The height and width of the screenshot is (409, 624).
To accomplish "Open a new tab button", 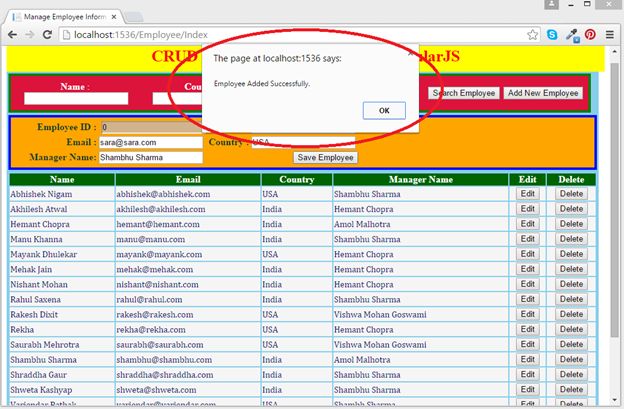I will (134, 17).
